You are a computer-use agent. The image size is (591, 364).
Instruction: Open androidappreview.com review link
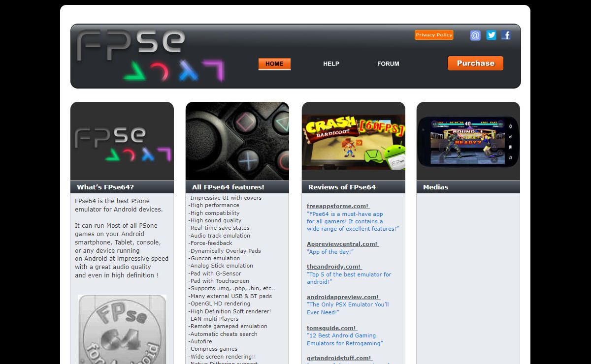coord(344,297)
